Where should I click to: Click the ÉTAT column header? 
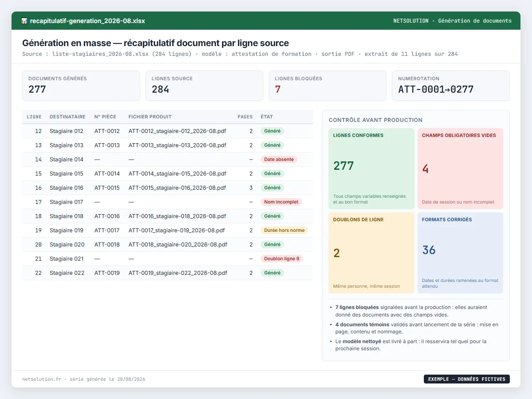pos(267,117)
